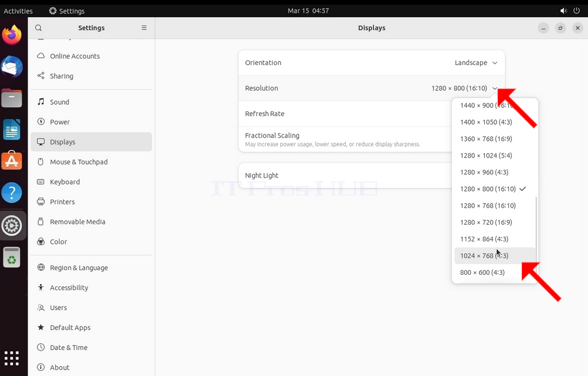
Task: Click the share icon beside Sharing
Action: pos(41,76)
